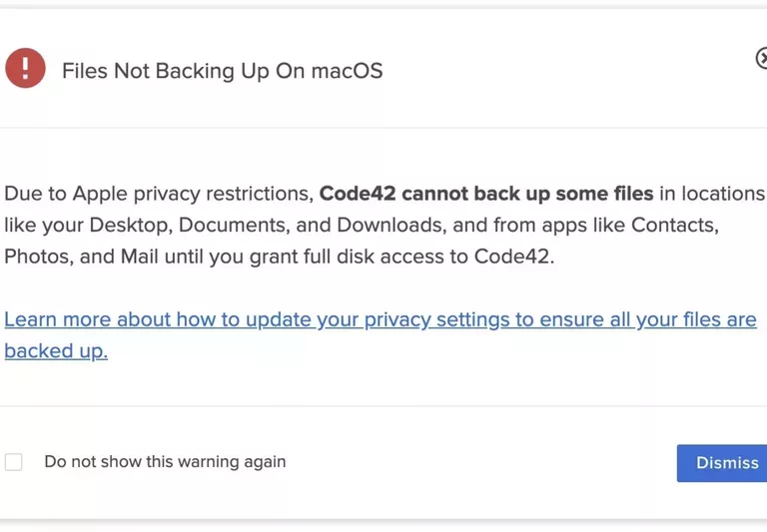Click the "Files Not Backing Up On macOS" title
The width and height of the screenshot is (767, 532).
coord(222,71)
